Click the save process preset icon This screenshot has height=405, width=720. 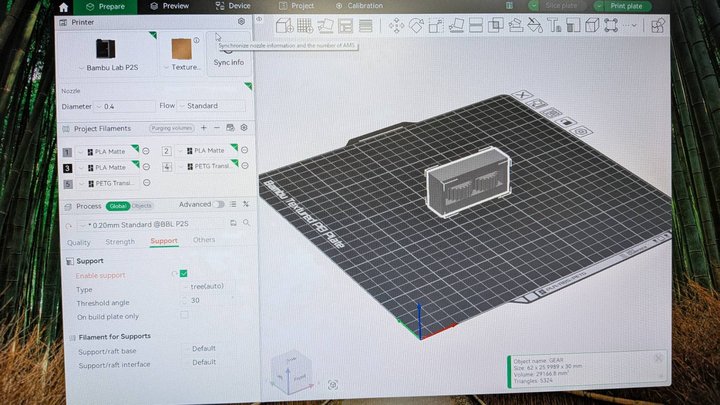click(x=233, y=223)
